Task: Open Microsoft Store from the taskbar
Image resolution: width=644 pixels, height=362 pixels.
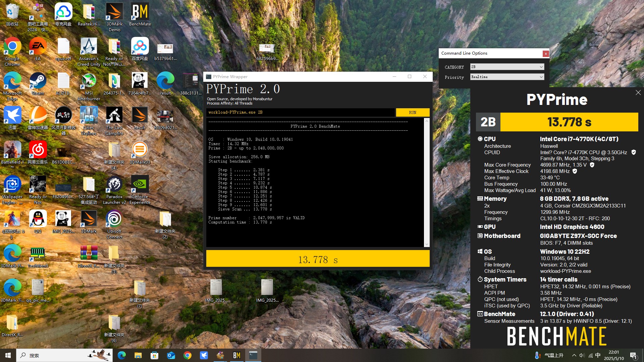Action: 154,355
